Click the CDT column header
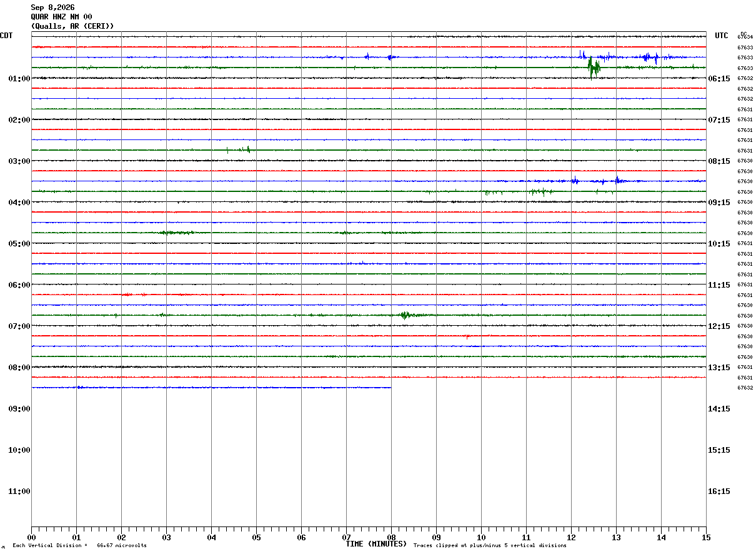 click(x=6, y=36)
